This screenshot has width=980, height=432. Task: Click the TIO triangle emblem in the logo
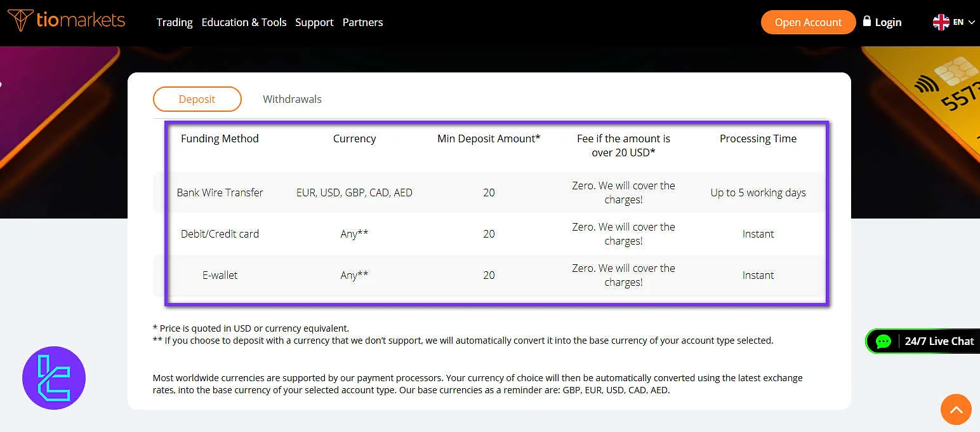(21, 19)
